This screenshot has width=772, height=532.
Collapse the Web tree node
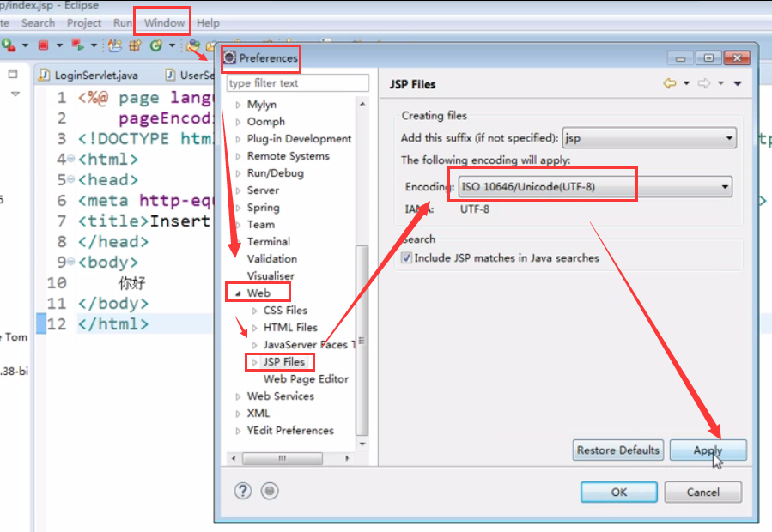tap(238, 293)
